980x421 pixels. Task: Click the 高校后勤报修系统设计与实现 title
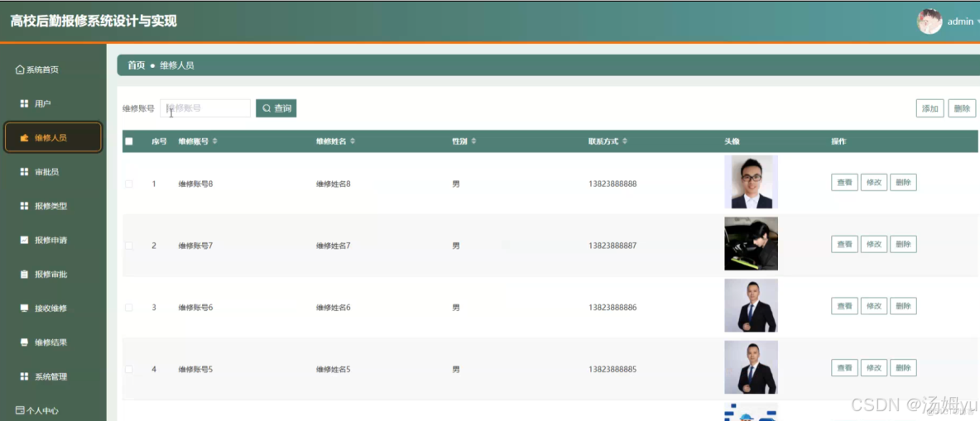click(94, 22)
